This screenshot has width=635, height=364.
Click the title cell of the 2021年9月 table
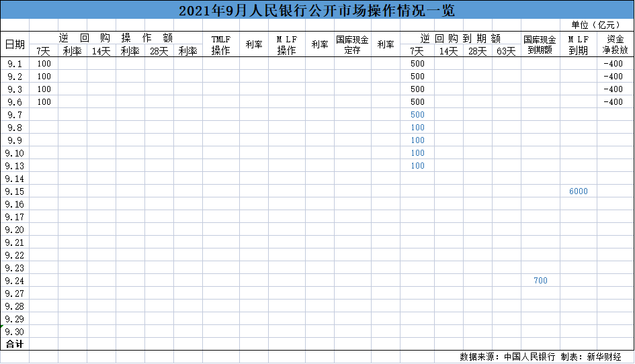point(316,10)
